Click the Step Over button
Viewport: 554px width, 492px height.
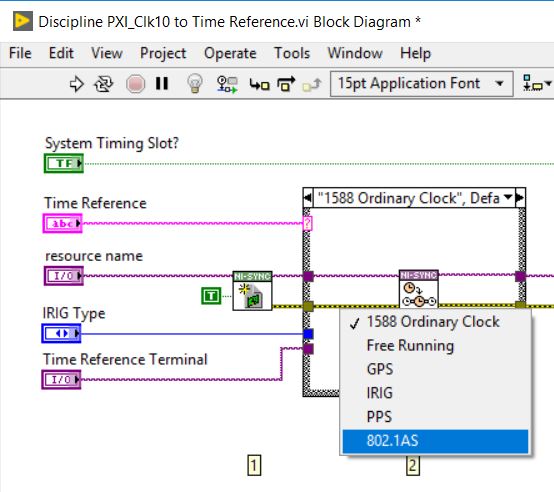pyautogui.click(x=285, y=84)
